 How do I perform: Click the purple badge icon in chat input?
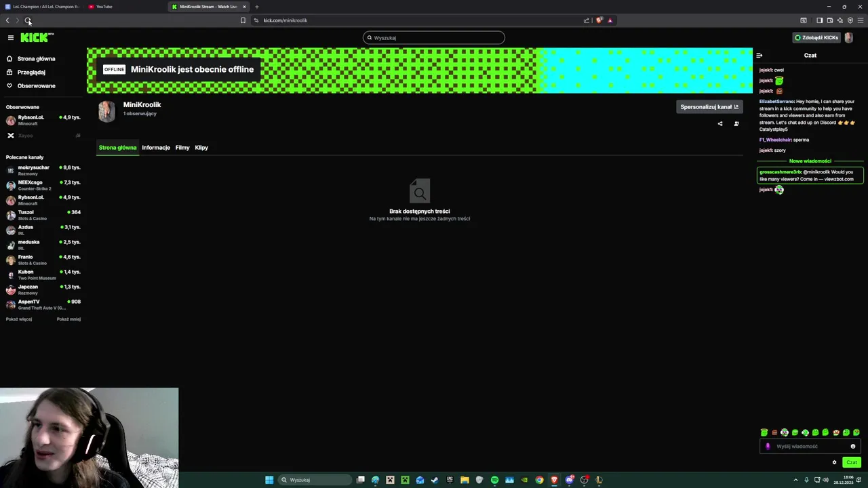[x=768, y=447]
